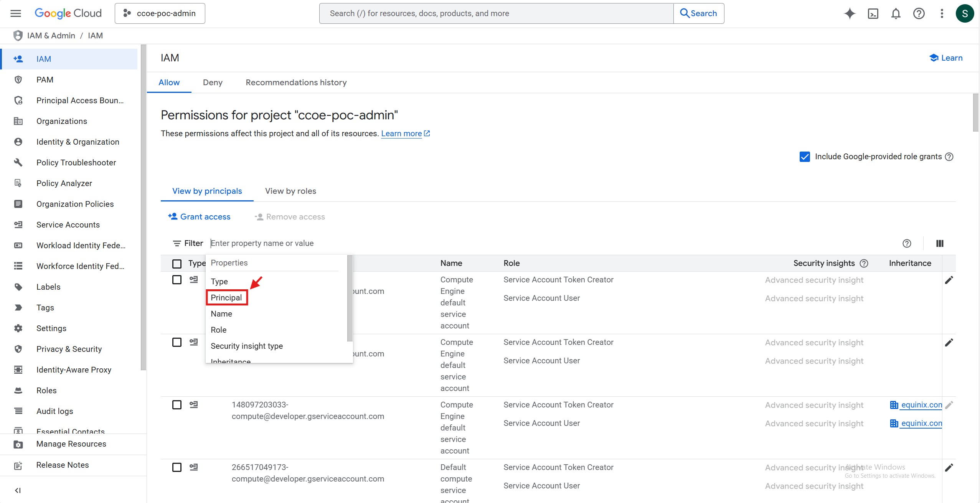Toggle Include Google-provided role grants checkbox
The width and height of the screenshot is (980, 503).
point(805,157)
